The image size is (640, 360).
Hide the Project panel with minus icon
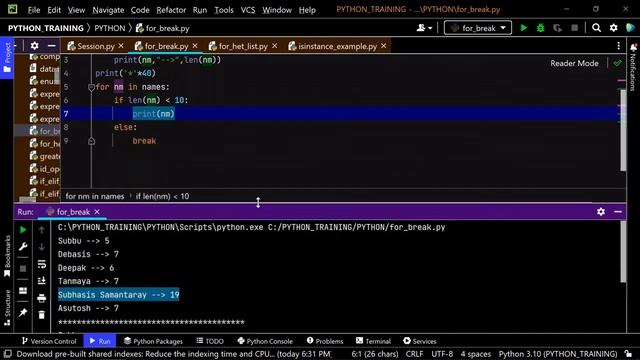51,46
